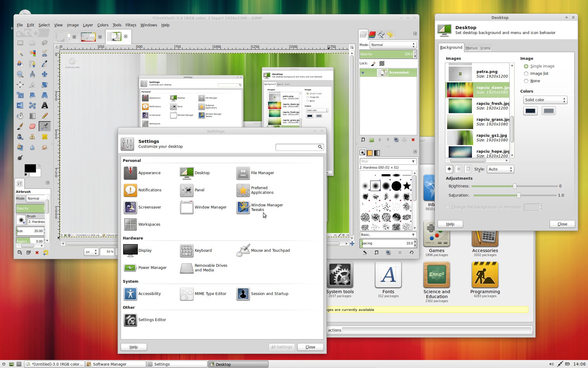Image resolution: width=588 pixels, height=368 pixels.
Task: Open the Style Auto dropdown
Action: pyautogui.click(x=500, y=169)
